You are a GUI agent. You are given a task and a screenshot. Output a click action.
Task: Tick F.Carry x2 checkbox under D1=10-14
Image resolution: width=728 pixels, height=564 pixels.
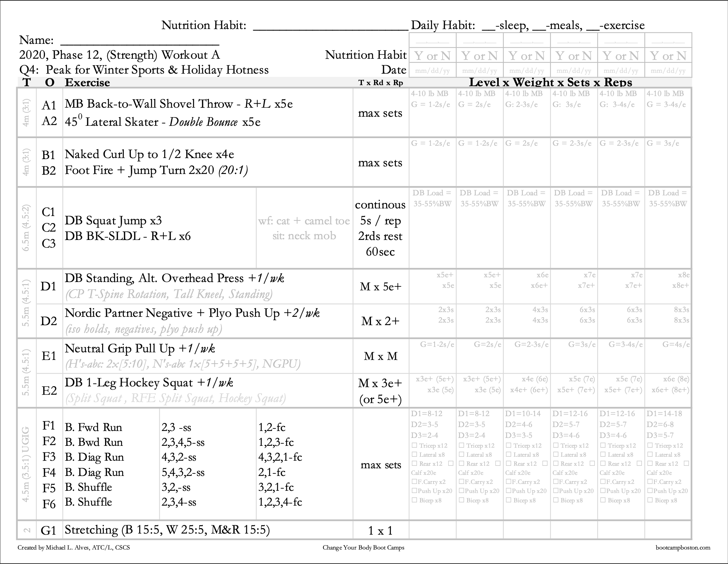[x=509, y=482]
